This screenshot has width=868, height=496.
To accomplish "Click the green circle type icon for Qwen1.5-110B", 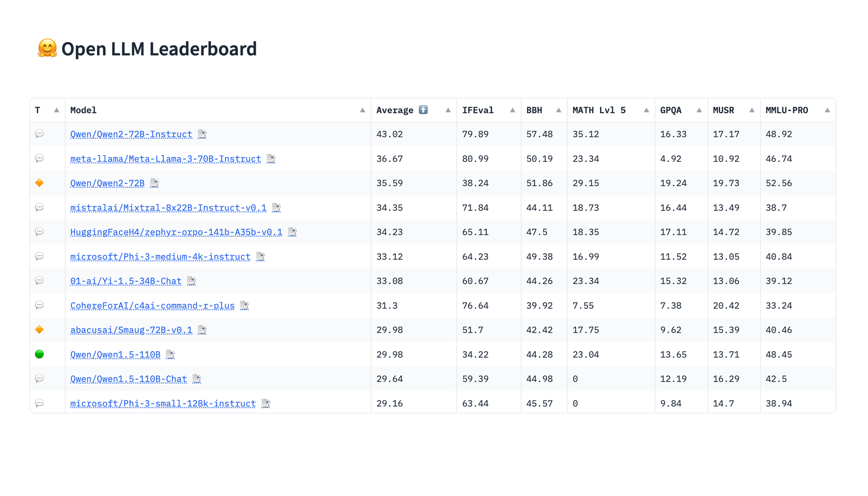I will click(x=40, y=354).
